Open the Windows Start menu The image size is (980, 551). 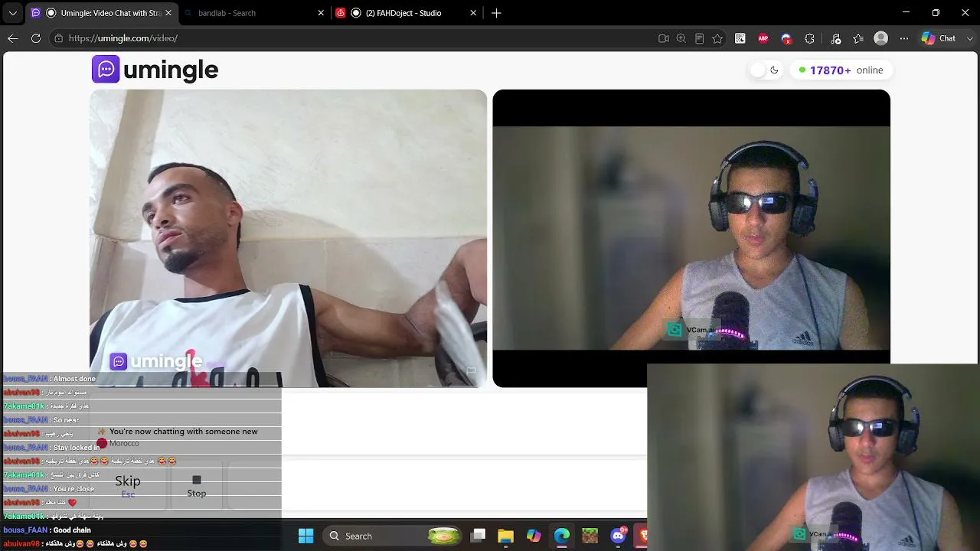(305, 536)
